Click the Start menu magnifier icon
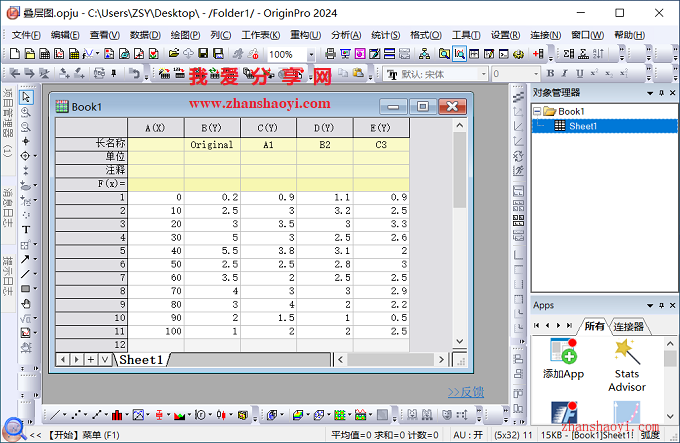 tap(14, 429)
